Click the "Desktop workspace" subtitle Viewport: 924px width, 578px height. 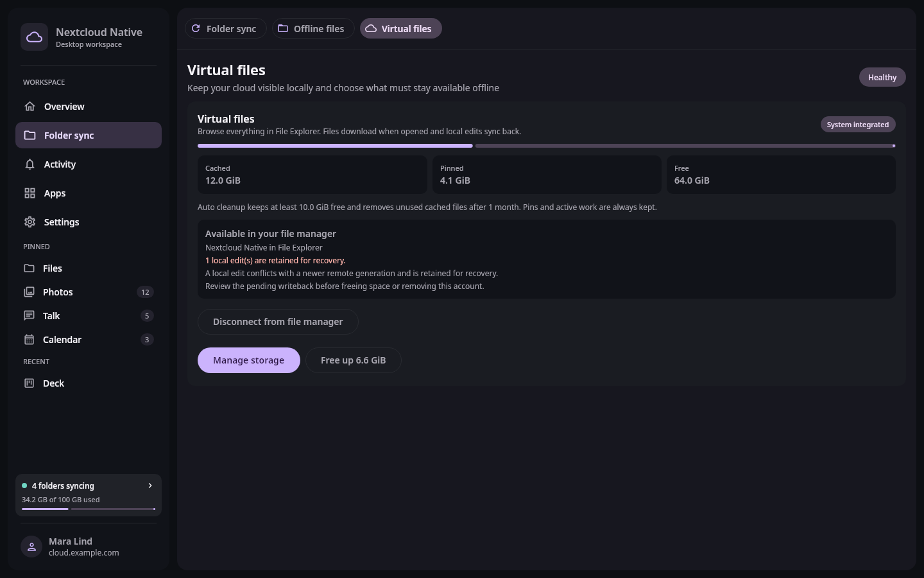point(89,44)
